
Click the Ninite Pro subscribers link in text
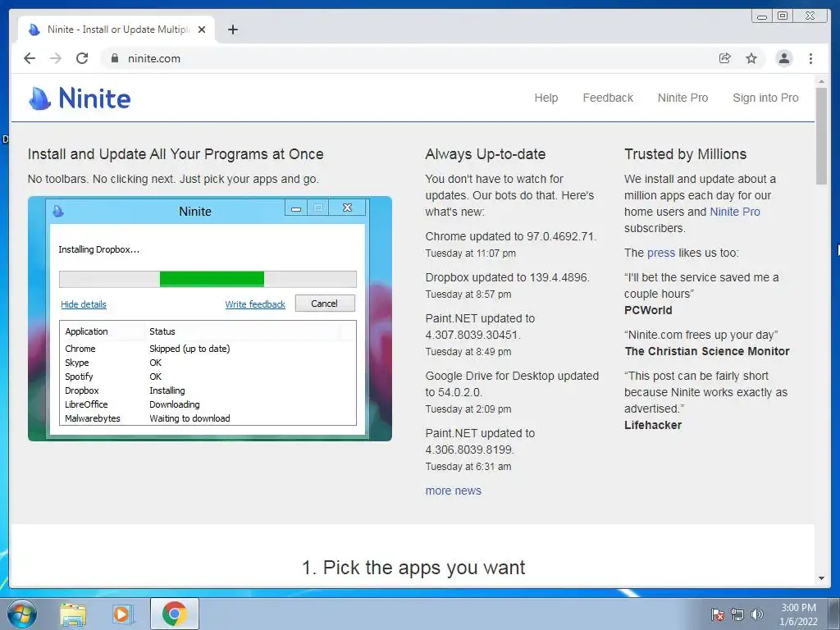[734, 212]
